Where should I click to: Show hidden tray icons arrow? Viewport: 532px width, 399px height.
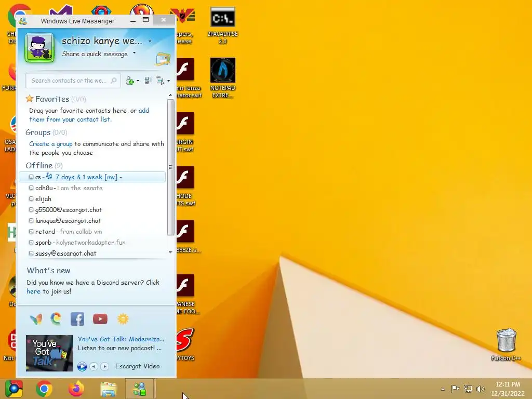pos(443,389)
